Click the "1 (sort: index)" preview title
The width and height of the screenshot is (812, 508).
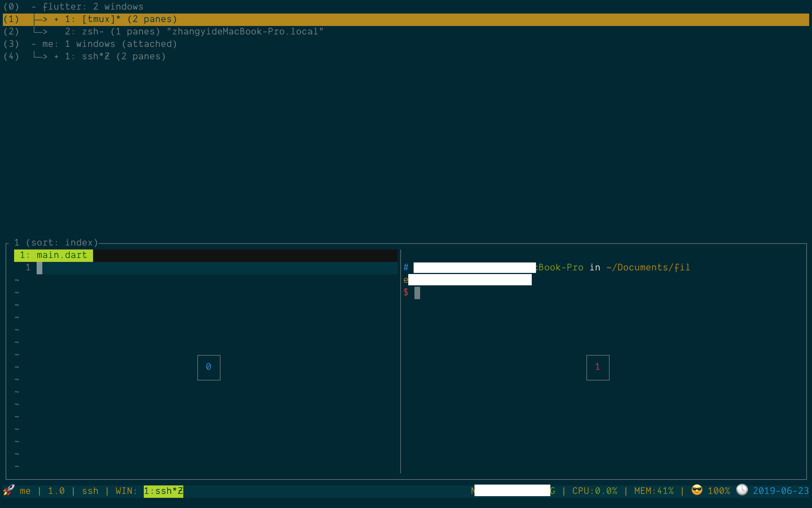click(x=56, y=243)
